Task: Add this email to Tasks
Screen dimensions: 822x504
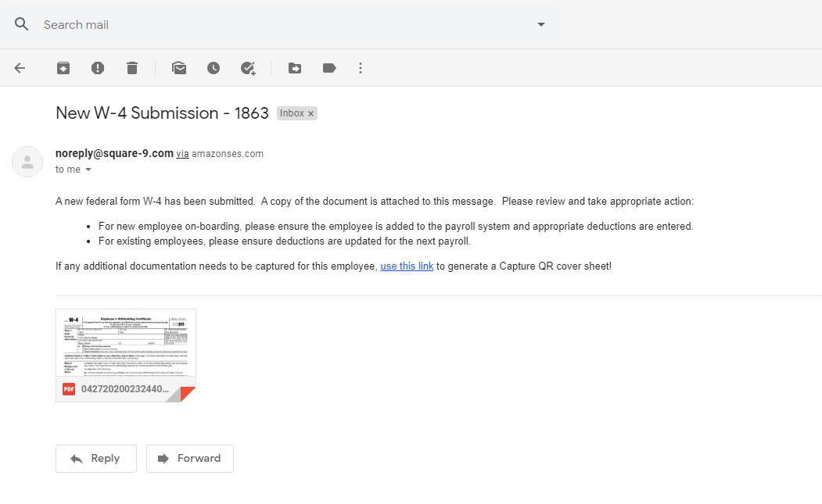Action: 248,68
